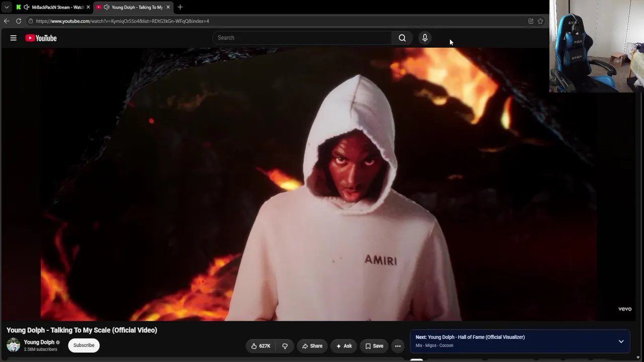Open the Young Dolph channel name link
644x362 pixels.
[x=39, y=342]
